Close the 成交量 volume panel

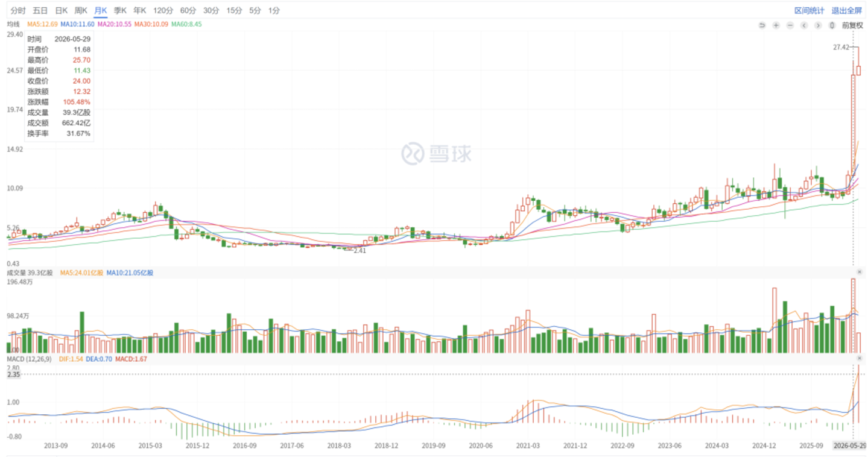(860, 273)
